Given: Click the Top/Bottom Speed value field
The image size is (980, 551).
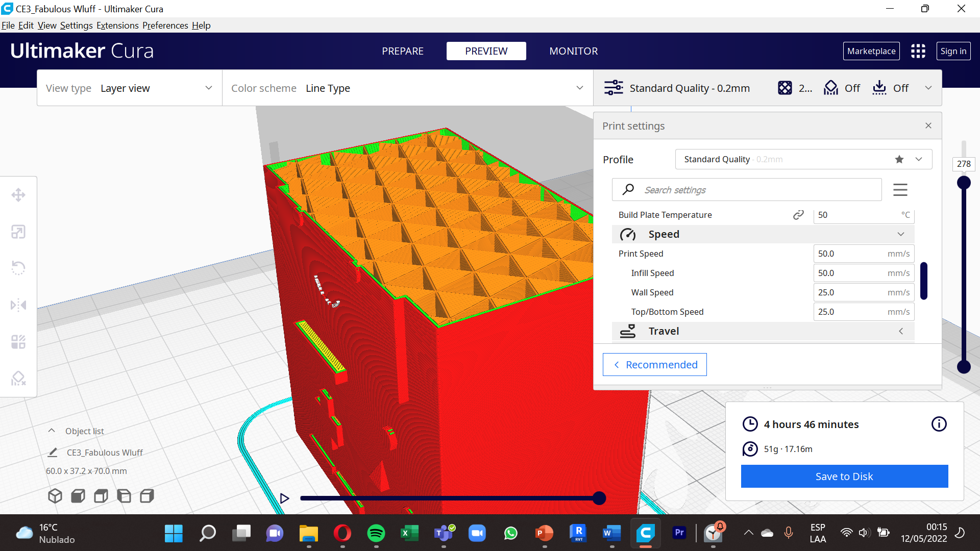Looking at the screenshot, I should 864,312.
